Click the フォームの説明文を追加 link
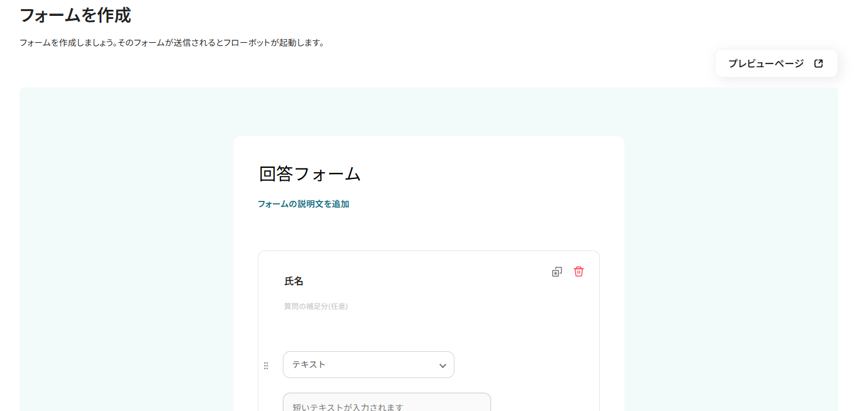The width and height of the screenshot is (868, 411). tap(303, 204)
